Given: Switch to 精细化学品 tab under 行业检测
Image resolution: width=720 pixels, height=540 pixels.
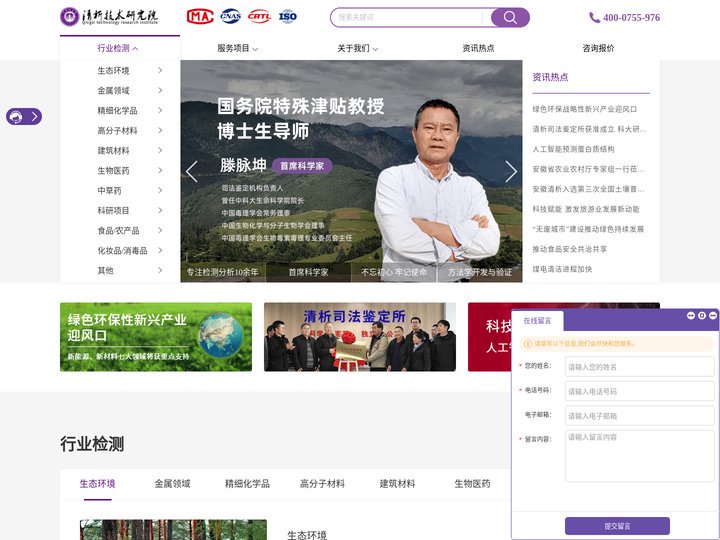Looking at the screenshot, I should click(x=247, y=484).
